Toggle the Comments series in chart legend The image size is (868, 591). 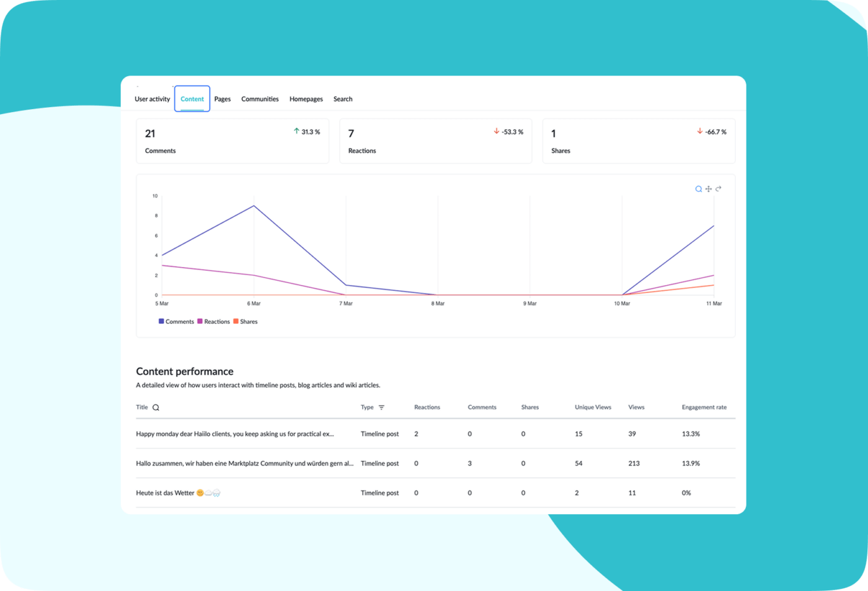pos(176,322)
